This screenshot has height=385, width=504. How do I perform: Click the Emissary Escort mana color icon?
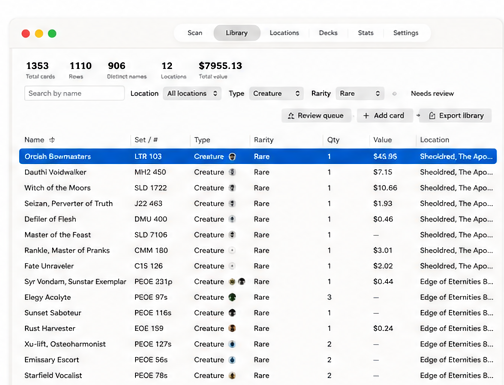pos(232,360)
